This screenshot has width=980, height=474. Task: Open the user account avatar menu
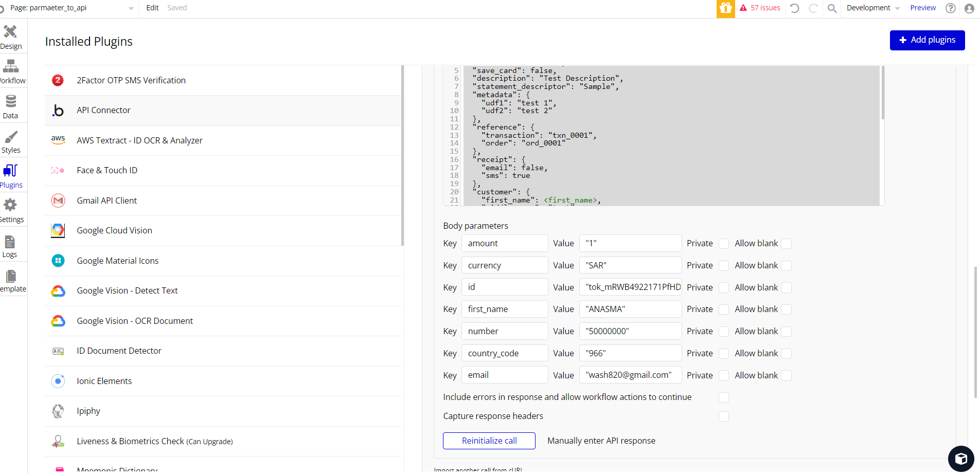(x=969, y=8)
